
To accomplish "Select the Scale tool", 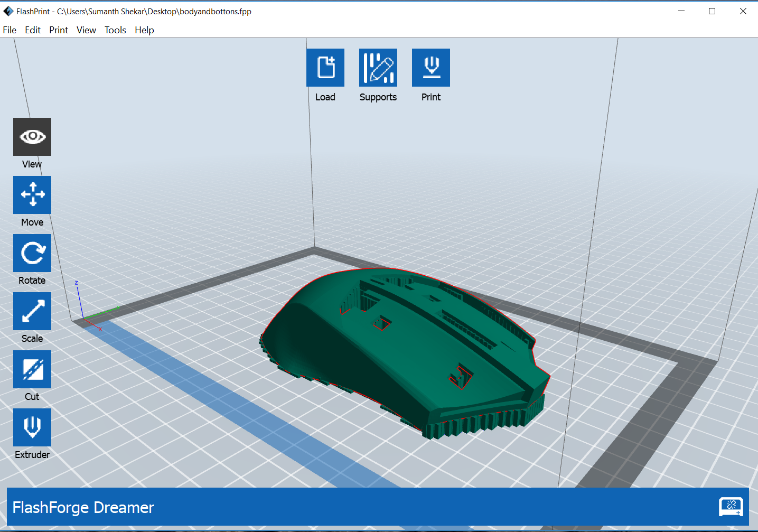I will click(x=32, y=311).
